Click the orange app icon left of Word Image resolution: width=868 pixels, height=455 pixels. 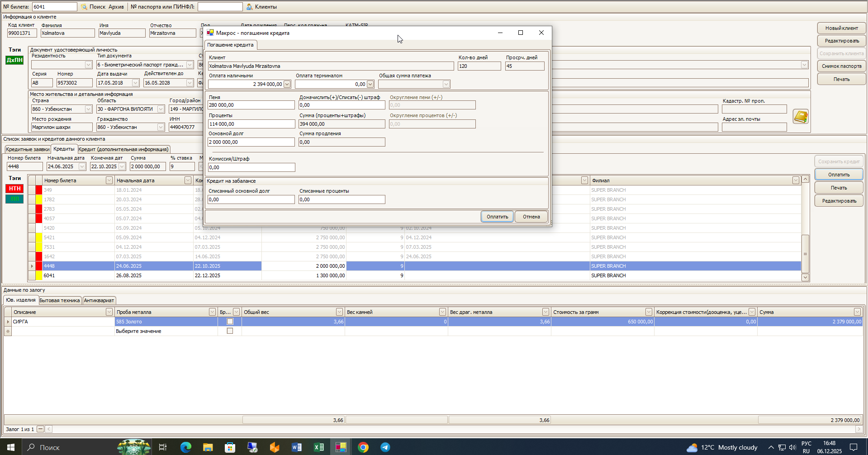tap(274, 447)
